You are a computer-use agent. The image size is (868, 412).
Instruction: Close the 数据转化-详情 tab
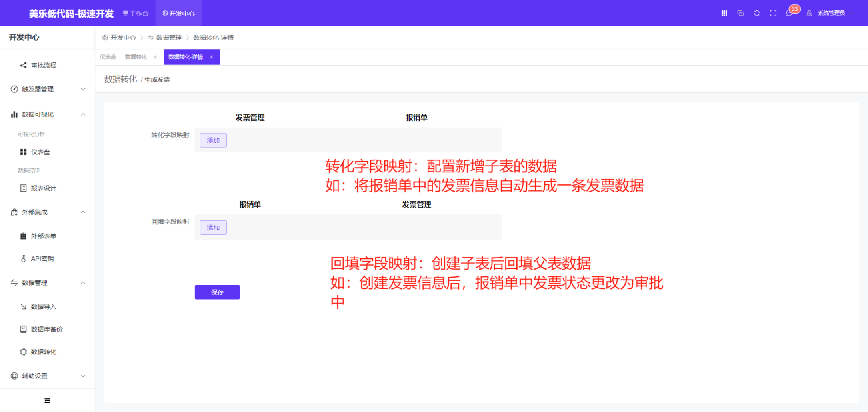click(212, 57)
